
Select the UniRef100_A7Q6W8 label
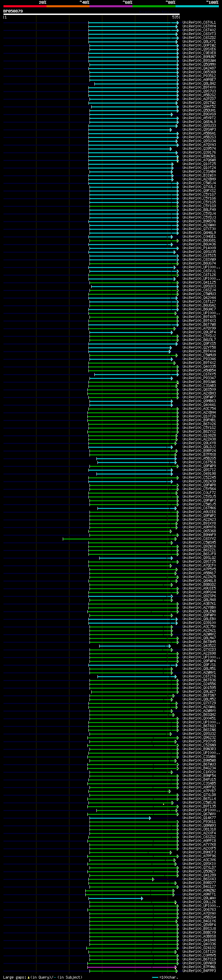tap(199, 160)
